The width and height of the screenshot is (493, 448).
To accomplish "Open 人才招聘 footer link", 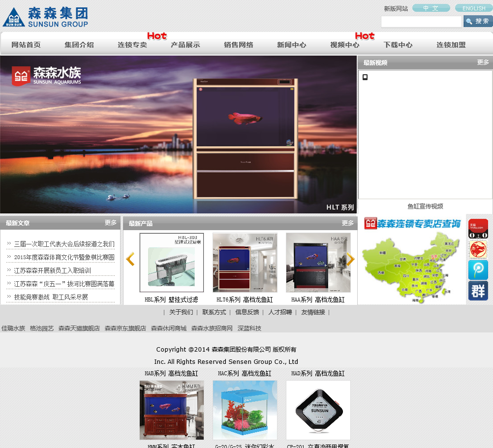I will click(x=280, y=312).
